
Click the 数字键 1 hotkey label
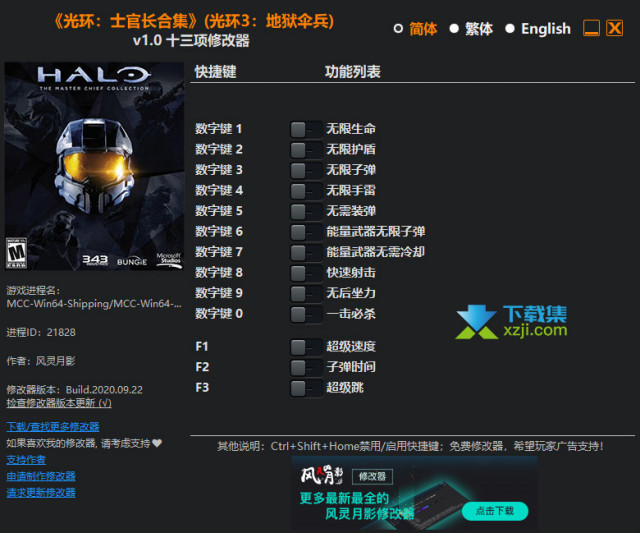pyautogui.click(x=219, y=129)
